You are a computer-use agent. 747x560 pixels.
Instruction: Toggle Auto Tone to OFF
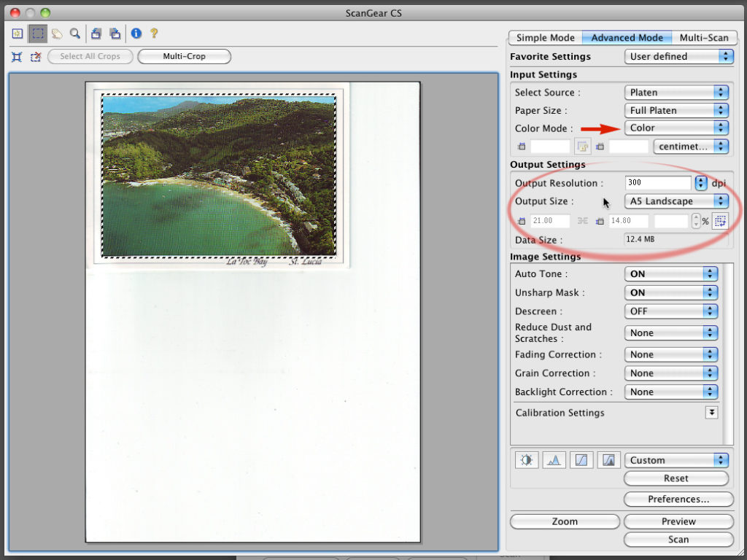(x=670, y=273)
